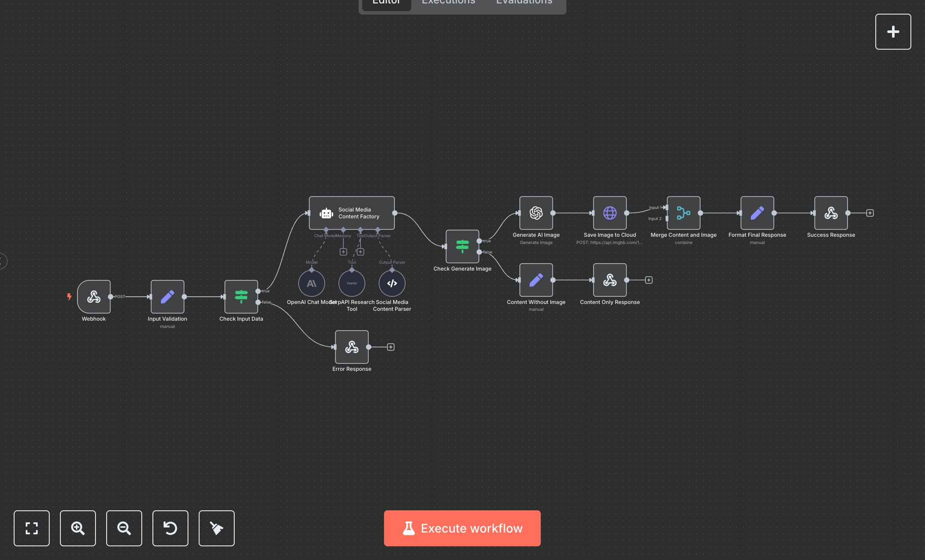Fit the workflow to the view

(x=31, y=528)
